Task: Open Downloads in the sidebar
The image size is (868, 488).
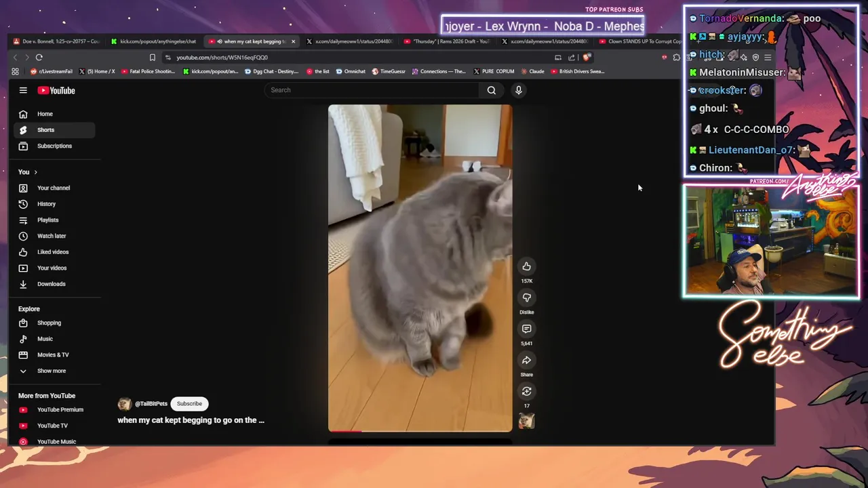Action: [54, 284]
